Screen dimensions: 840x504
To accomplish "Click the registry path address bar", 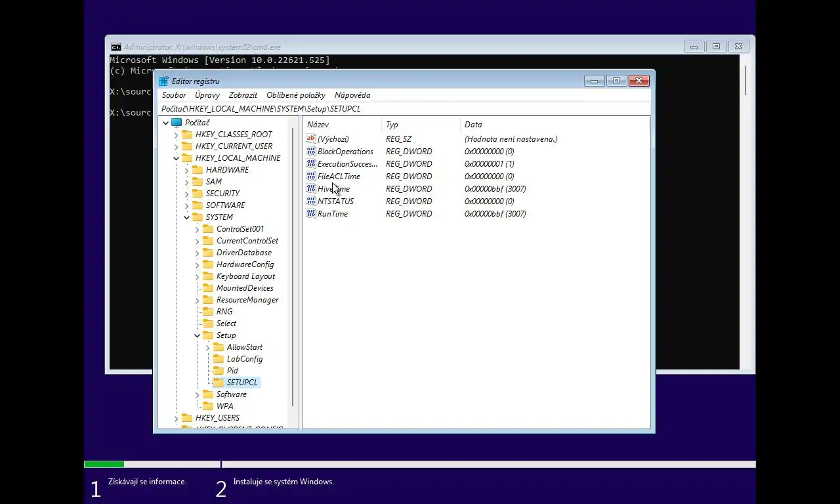I will point(404,109).
